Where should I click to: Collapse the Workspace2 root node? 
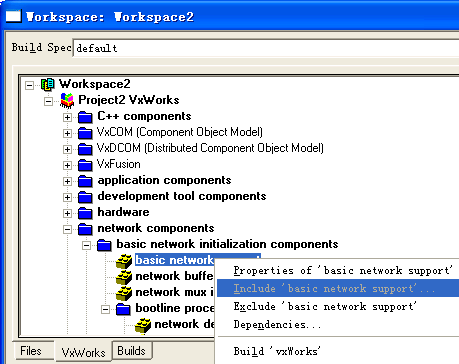pos(29,85)
